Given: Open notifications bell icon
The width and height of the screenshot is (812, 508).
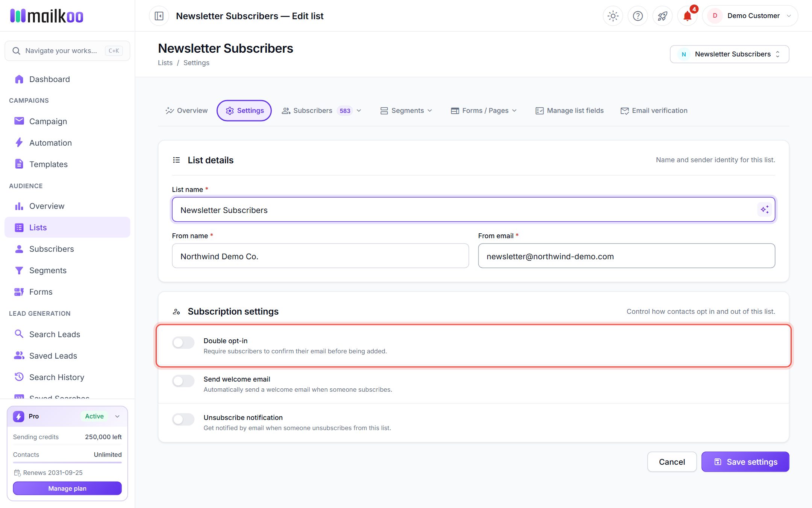Looking at the screenshot, I should point(687,16).
